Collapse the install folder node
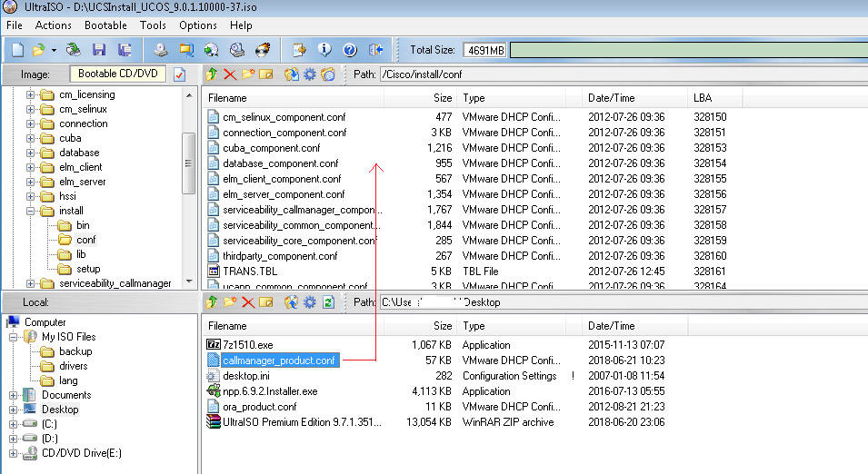The height and width of the screenshot is (474, 868). [30, 211]
